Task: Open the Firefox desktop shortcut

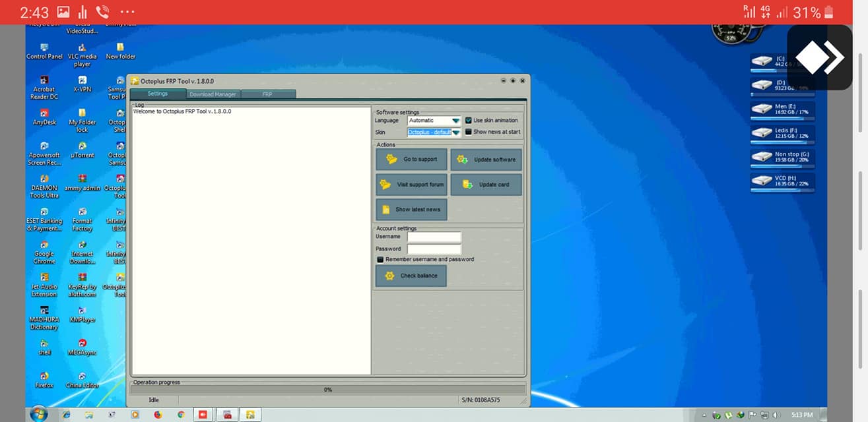Action: [44, 380]
